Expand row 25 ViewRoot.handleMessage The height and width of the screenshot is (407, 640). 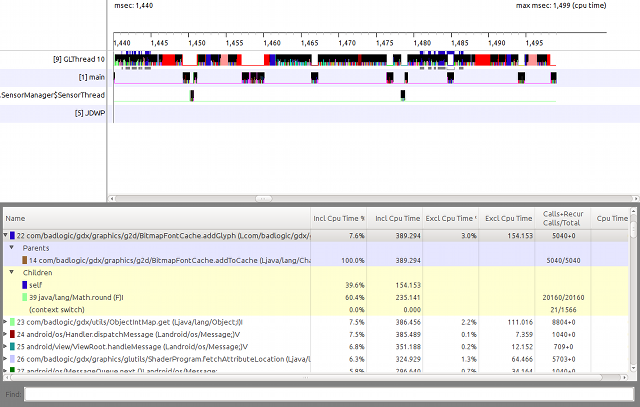(x=5, y=347)
